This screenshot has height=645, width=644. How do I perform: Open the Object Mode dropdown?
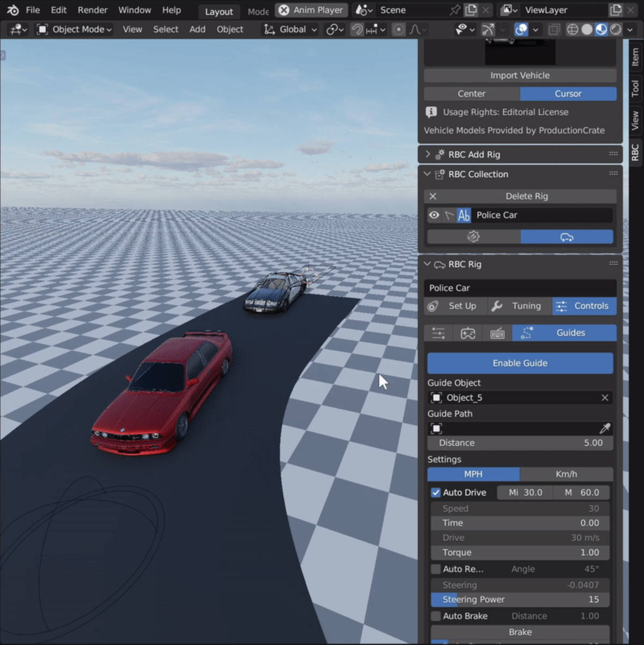click(x=73, y=30)
